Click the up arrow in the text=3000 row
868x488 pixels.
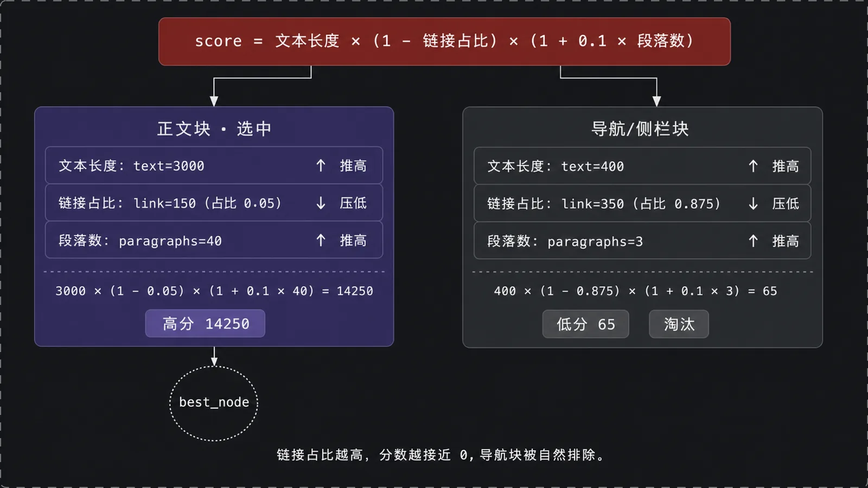point(321,165)
